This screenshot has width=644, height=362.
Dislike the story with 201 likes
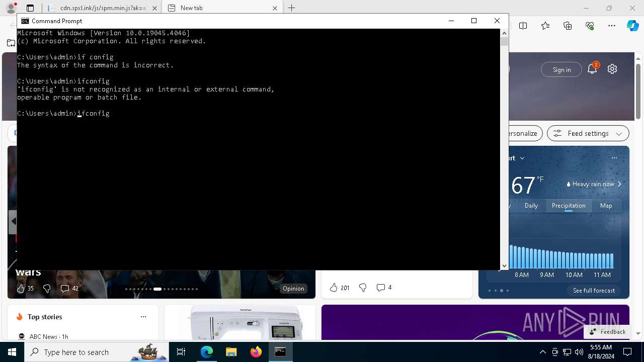363,288
